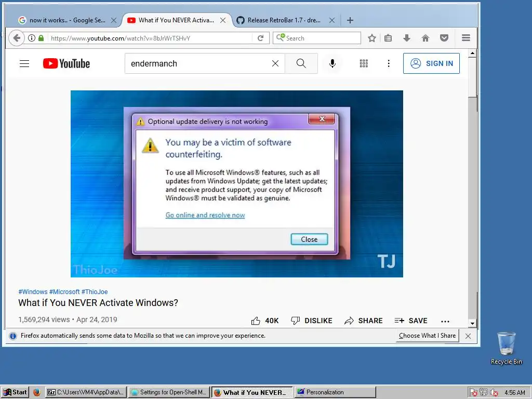Click the 1,569,294 views text
532x399 pixels.
pyautogui.click(x=44, y=320)
